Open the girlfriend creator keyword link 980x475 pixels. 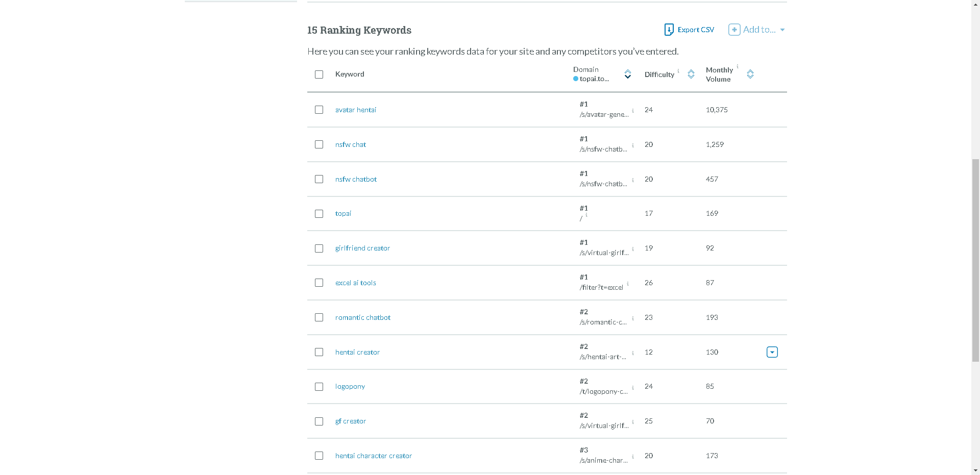(362, 248)
